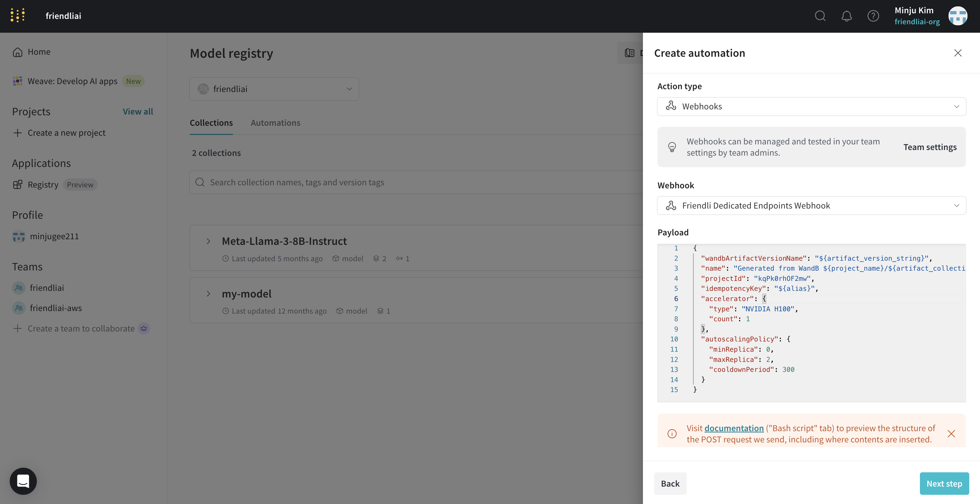The height and width of the screenshot is (504, 980).
Task: Open the help menu icon
Action: pyautogui.click(x=873, y=16)
